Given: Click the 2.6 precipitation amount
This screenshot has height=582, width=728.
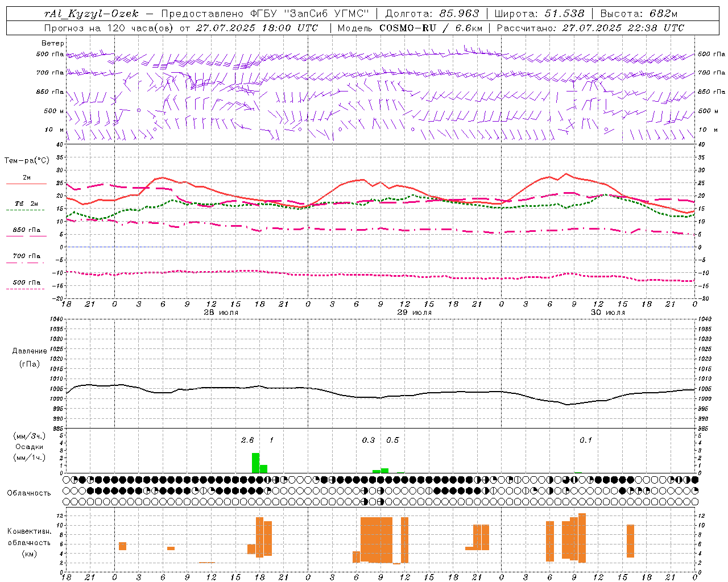Looking at the screenshot, I should 247,440.
